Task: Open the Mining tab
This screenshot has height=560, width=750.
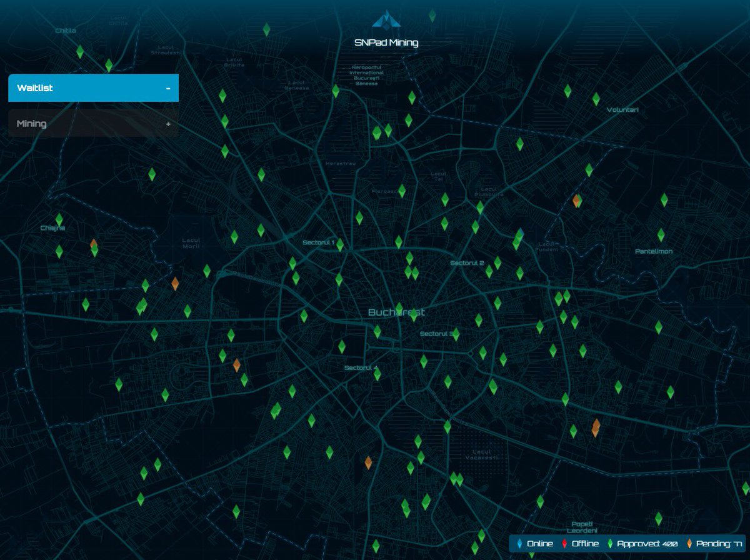Action: coord(93,124)
